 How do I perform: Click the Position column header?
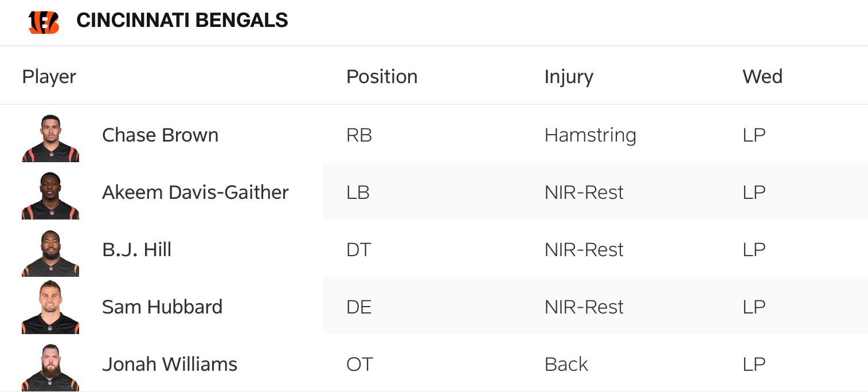[x=382, y=77]
